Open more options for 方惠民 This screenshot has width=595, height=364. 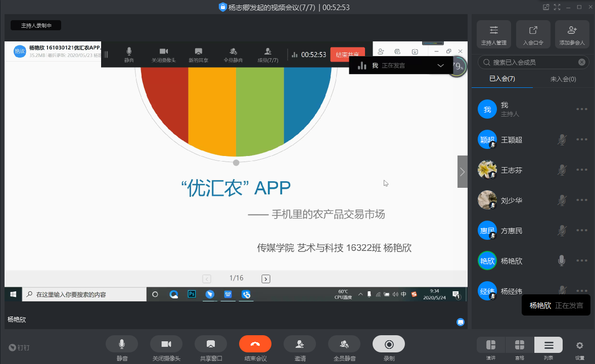582,230
